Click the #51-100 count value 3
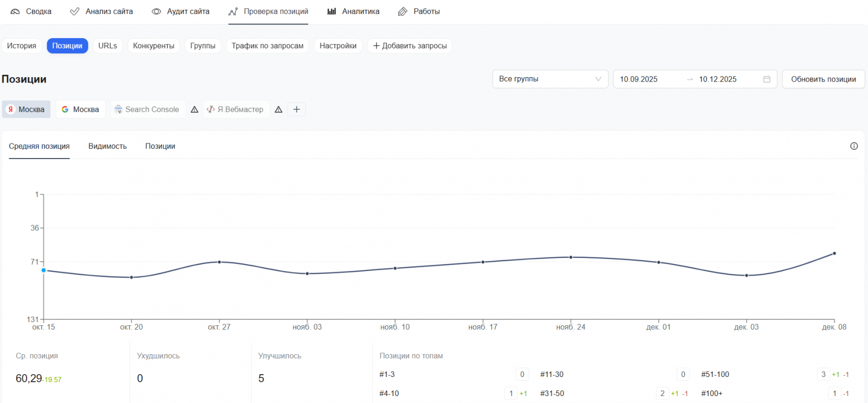This screenshot has height=403, width=868. coord(823,374)
